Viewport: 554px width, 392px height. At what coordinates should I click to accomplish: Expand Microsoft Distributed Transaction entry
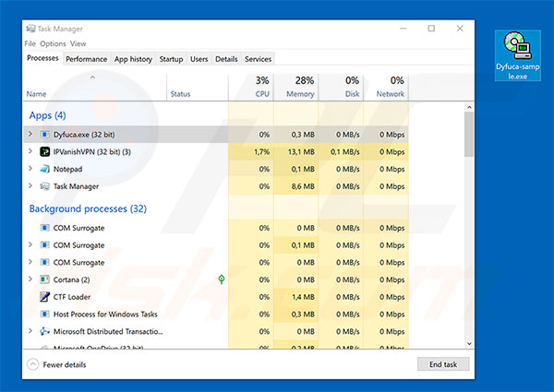[30, 331]
